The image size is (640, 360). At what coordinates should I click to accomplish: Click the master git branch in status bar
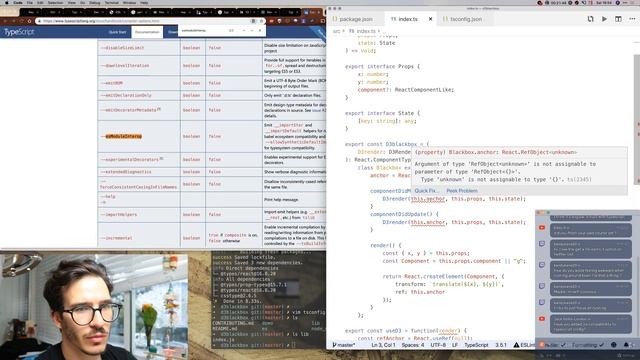click(344, 345)
